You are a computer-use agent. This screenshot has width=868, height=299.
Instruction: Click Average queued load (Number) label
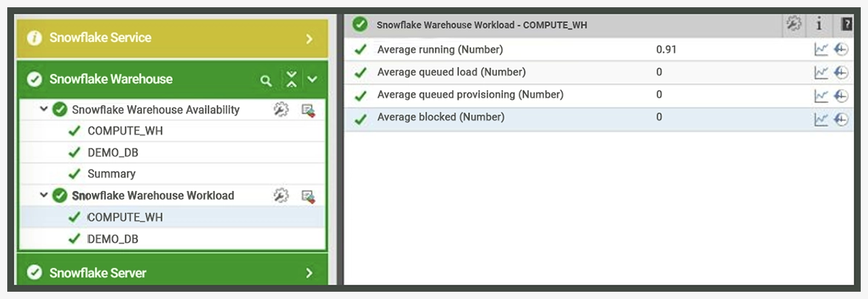click(x=451, y=72)
